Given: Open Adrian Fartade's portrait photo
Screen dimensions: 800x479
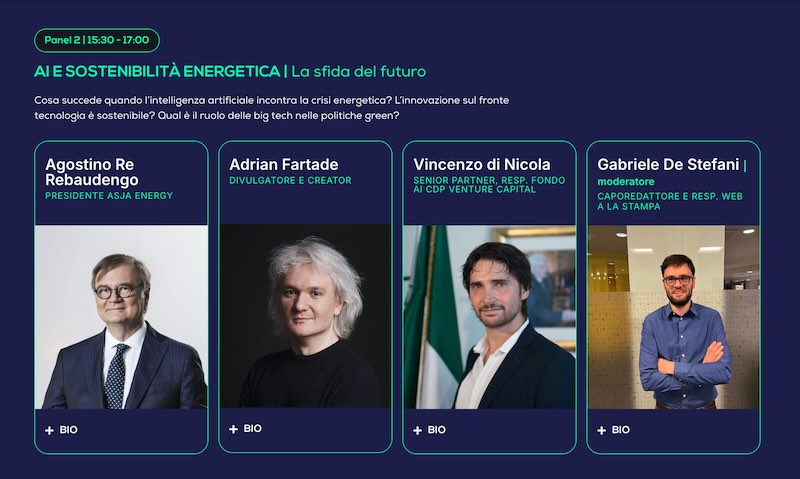Looking at the screenshot, I should (306, 316).
